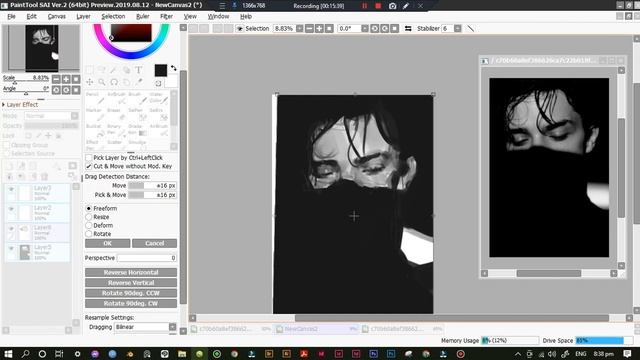Image resolution: width=640 pixels, height=360 pixels.
Task: Select the Rotate view tool
Action: (x=114, y=82)
